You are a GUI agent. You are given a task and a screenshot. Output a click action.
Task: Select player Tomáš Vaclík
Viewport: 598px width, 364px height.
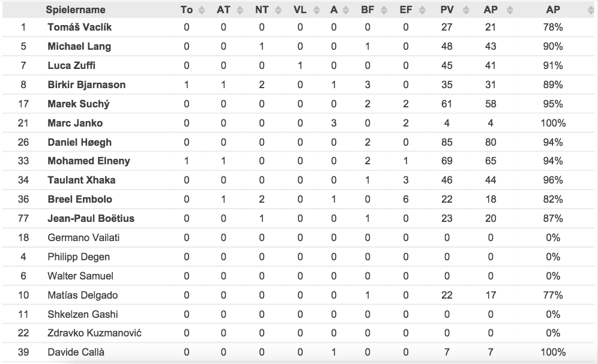coord(80,27)
